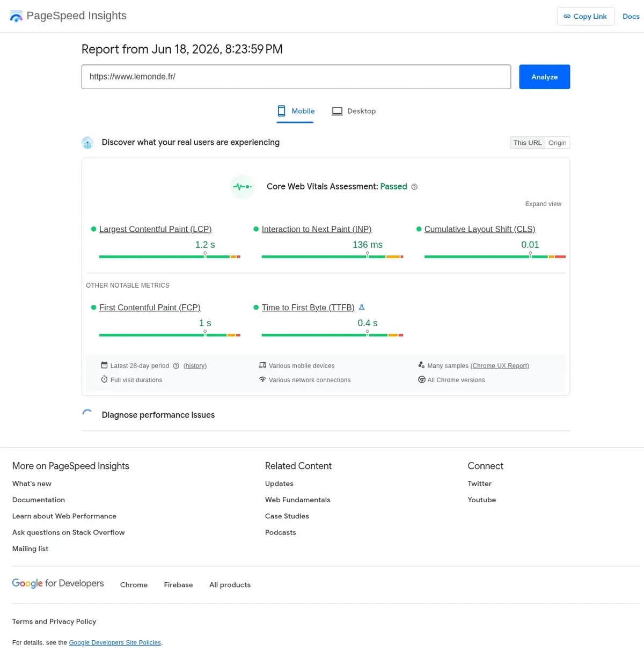The image size is (644, 659).
Task: Open the Docs page
Action: coord(631,16)
